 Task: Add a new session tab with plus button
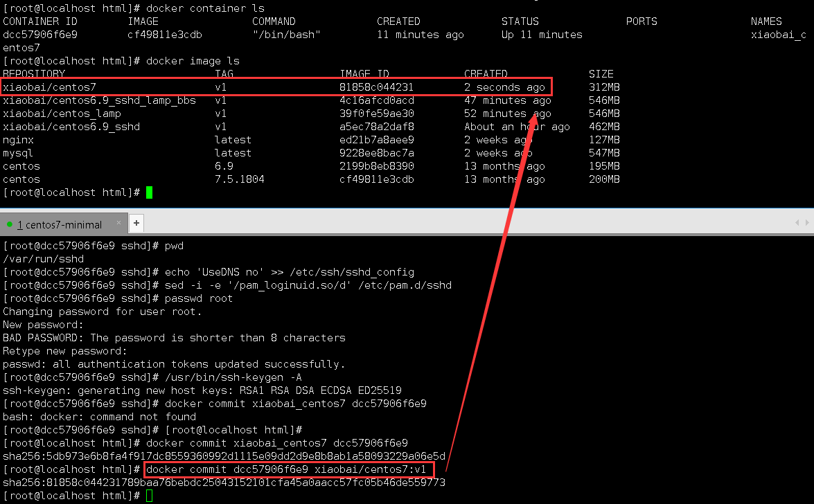(136, 223)
